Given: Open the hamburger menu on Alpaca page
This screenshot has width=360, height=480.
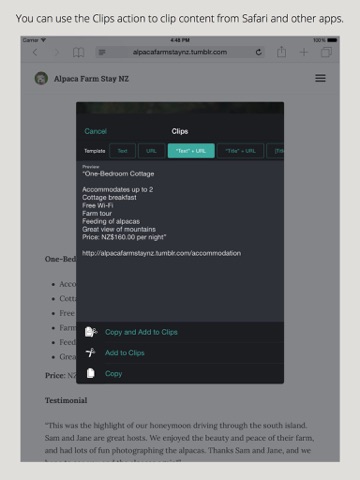Looking at the screenshot, I should click(320, 78).
